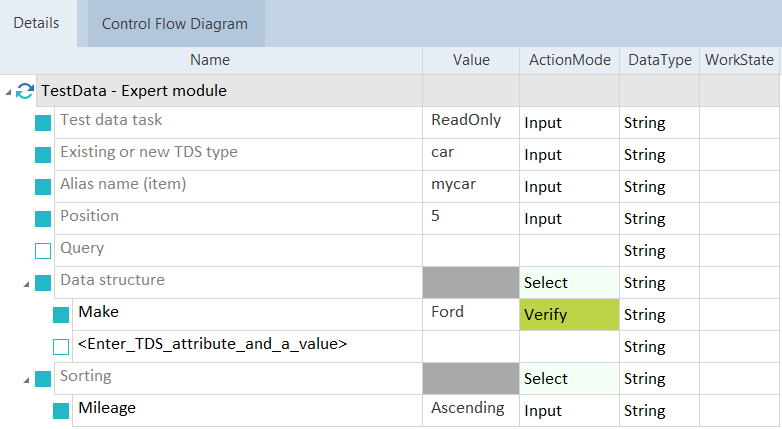Click the ActionMode column header
This screenshot has width=782, height=429.
tap(570, 60)
